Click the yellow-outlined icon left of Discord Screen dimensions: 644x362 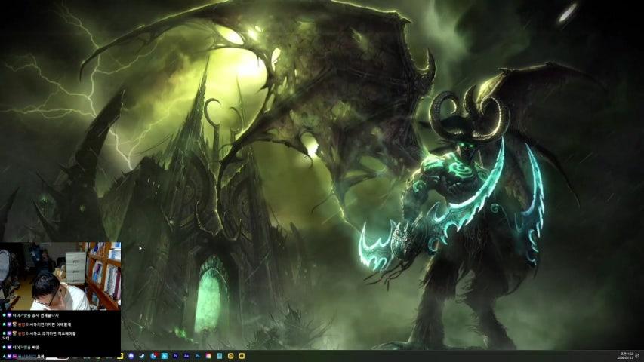click(x=121, y=355)
